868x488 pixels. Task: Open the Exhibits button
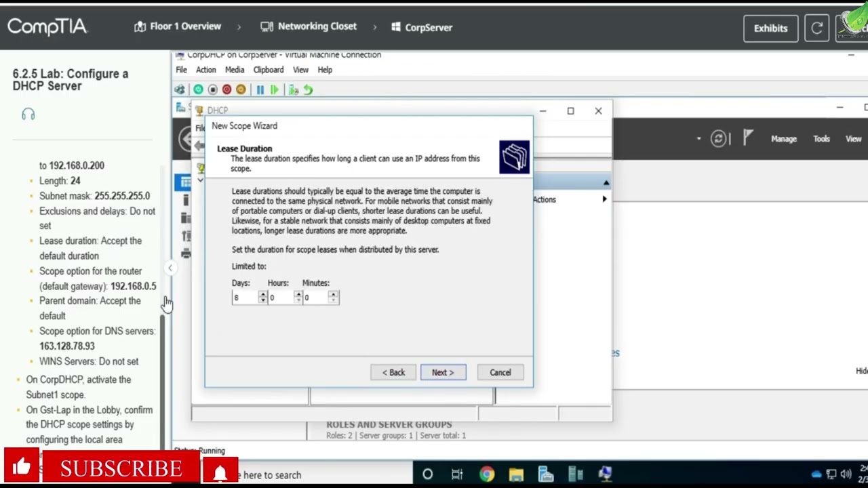point(770,28)
